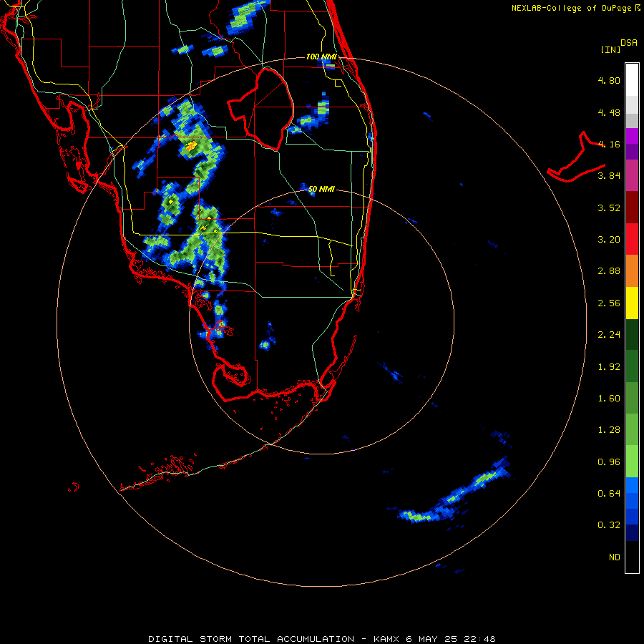Screen dimensions: 644x644
Task: Click the 2.24 legend value
Action: coord(609,335)
